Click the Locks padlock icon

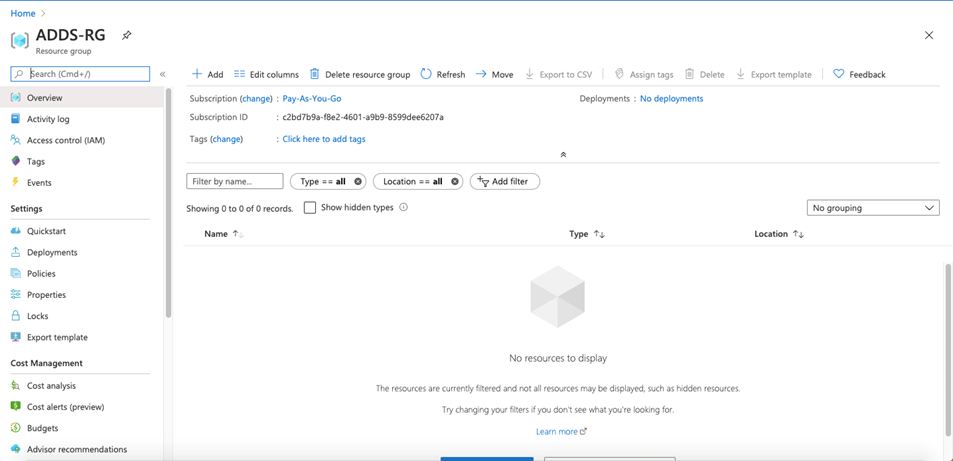16,316
